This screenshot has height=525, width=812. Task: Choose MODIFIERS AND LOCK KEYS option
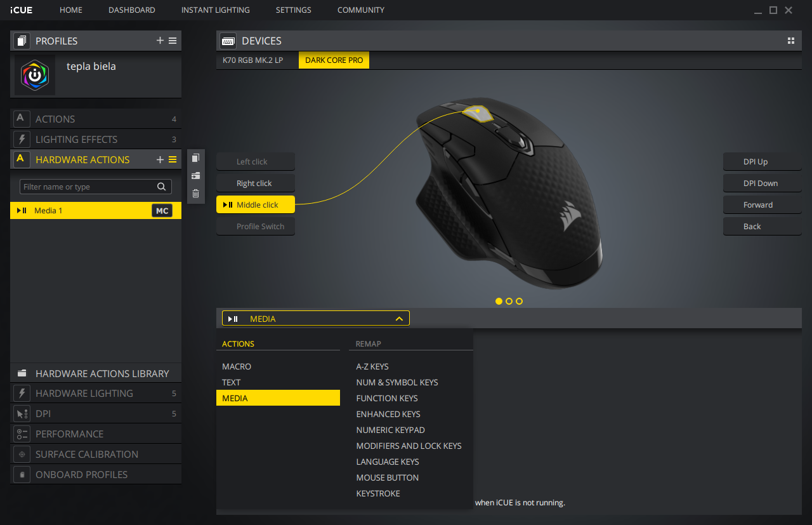pos(409,446)
